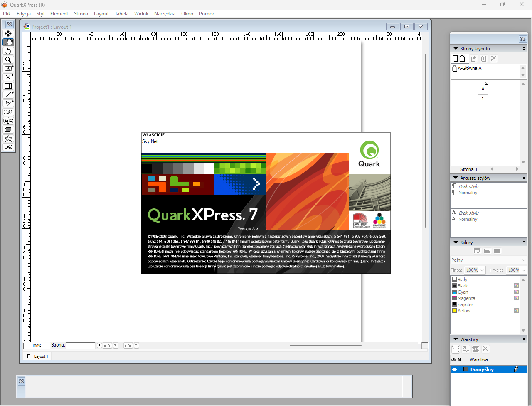Switch to the Layout 1 tab
The height and width of the screenshot is (406, 532).
[37, 356]
